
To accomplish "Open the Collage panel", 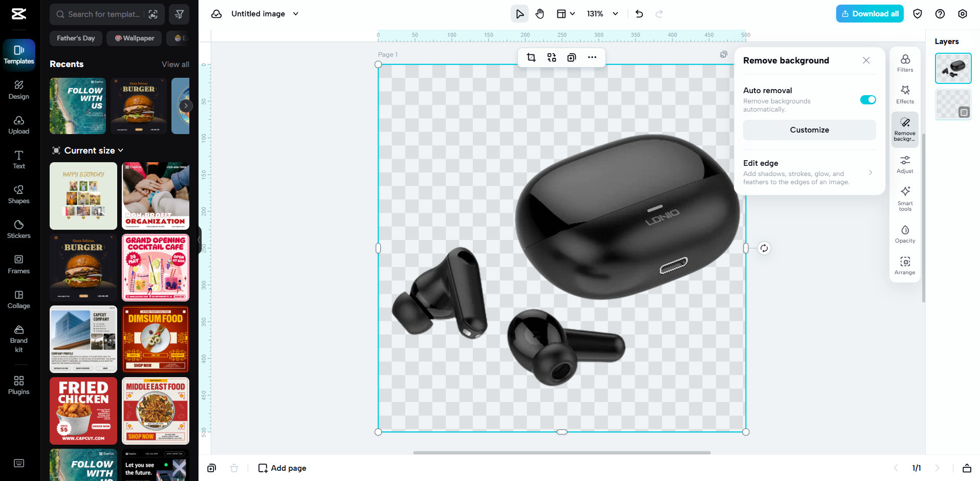I will coord(19,299).
